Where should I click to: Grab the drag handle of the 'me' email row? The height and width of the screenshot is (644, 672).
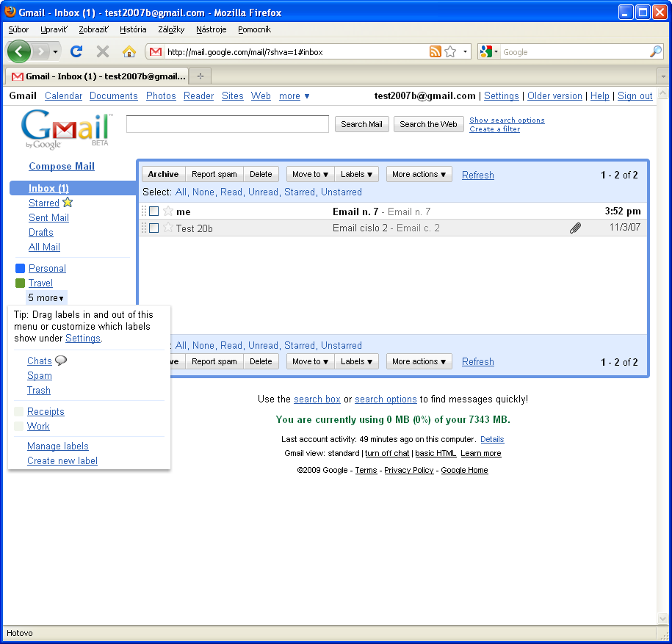point(143,211)
